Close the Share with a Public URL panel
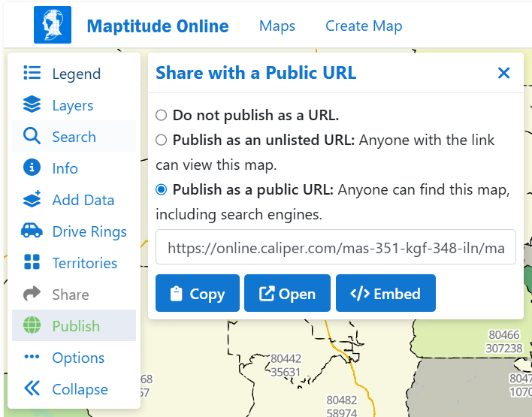Screen dimensions: 532x417 click(503, 73)
